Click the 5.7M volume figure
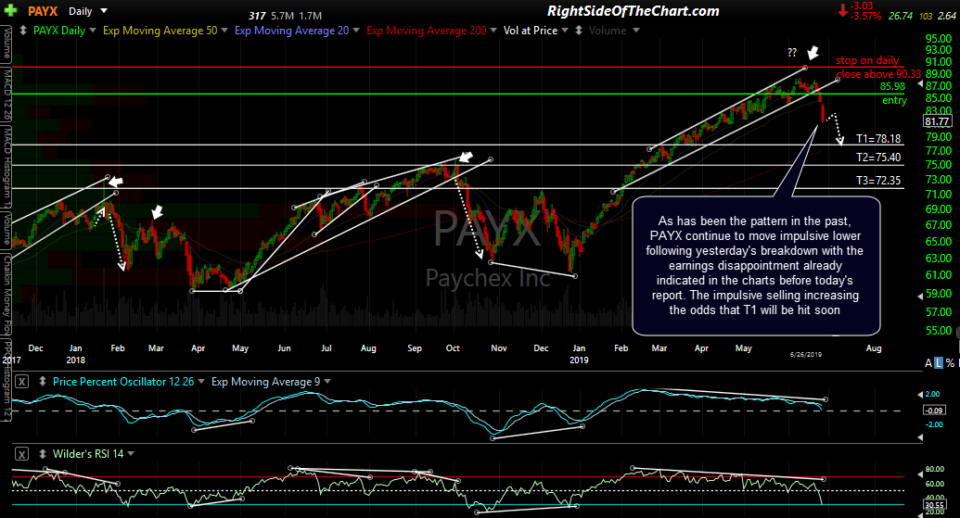 [x=283, y=16]
